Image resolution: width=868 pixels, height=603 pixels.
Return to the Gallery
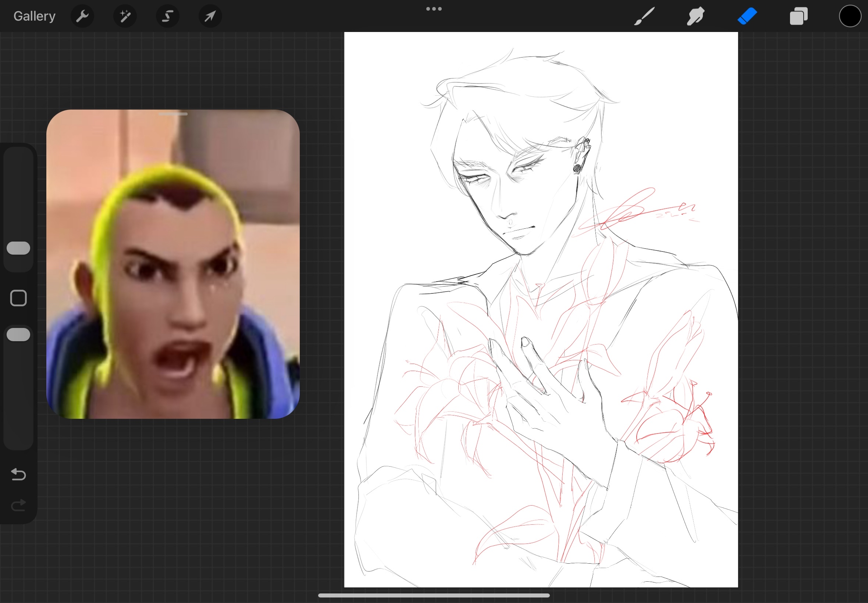(x=34, y=16)
